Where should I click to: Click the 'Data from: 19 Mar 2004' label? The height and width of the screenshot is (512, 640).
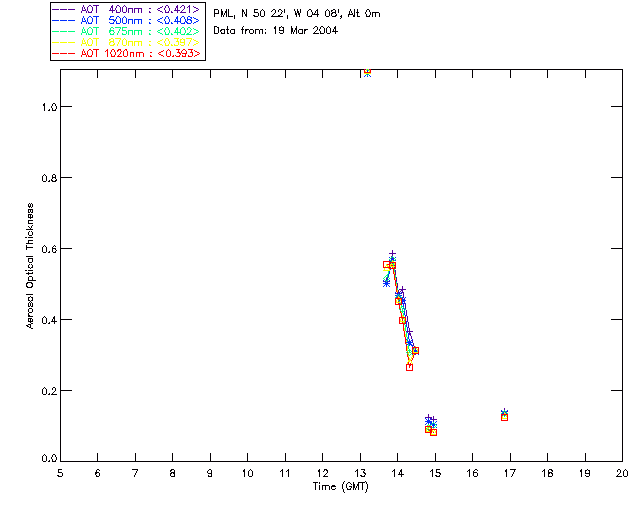click(x=276, y=31)
